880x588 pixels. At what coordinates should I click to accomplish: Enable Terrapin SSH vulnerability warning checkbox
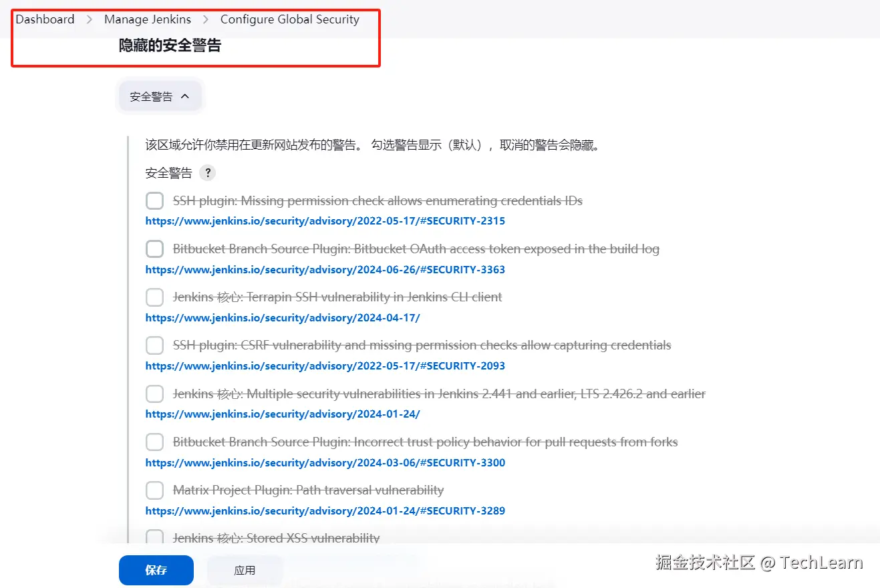coord(154,297)
